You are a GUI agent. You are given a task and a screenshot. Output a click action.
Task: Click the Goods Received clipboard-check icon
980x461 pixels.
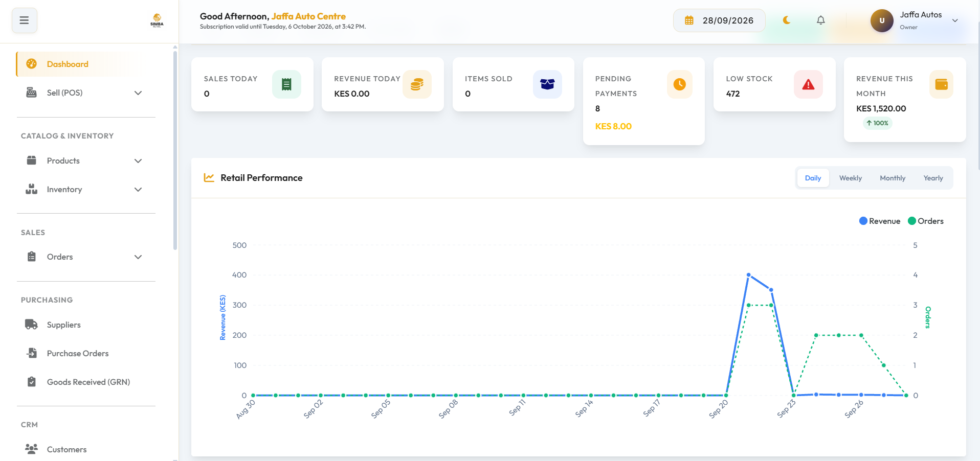click(32, 382)
